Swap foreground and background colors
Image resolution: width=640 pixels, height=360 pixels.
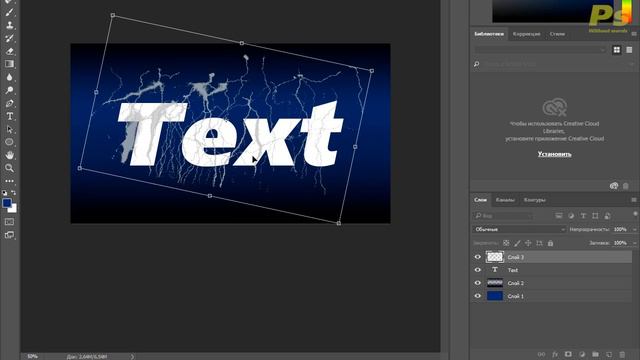tap(13, 193)
